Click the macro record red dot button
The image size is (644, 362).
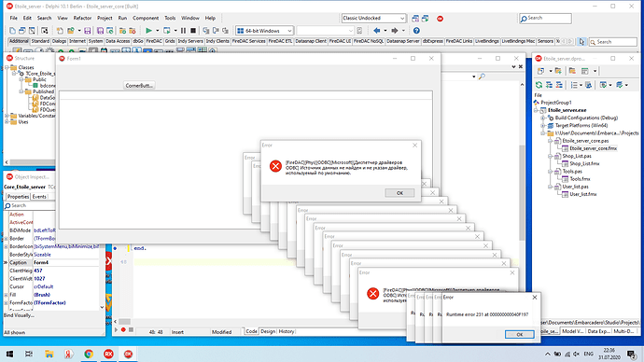pos(123,330)
